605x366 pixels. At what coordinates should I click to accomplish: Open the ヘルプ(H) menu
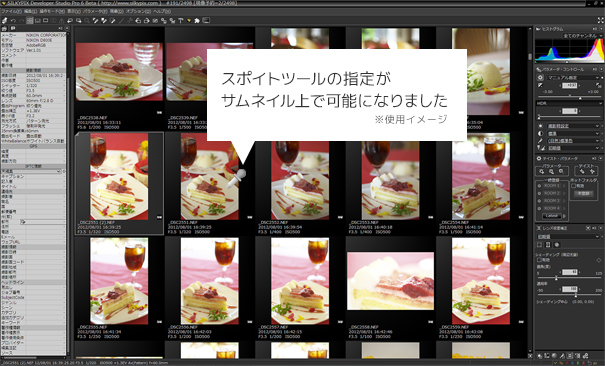162,11
